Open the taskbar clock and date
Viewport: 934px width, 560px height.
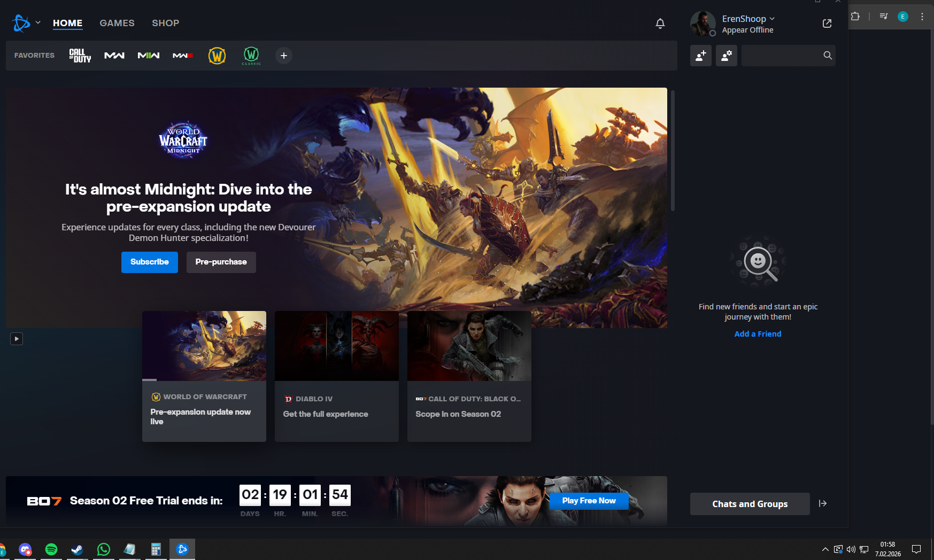coord(888,549)
